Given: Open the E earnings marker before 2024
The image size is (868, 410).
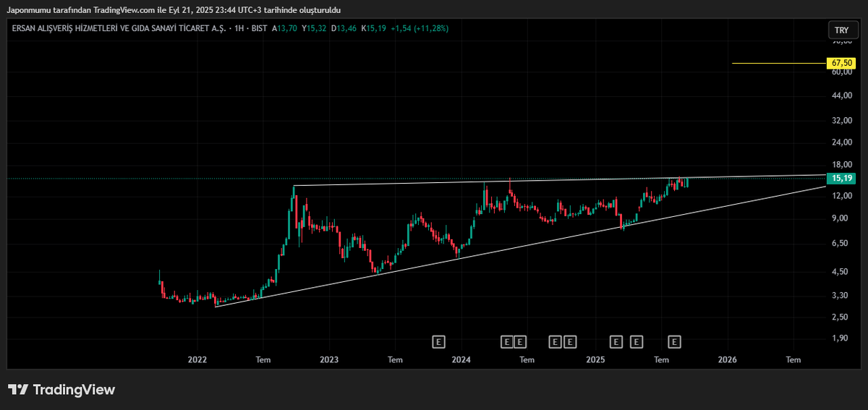Looking at the screenshot, I should [x=438, y=341].
